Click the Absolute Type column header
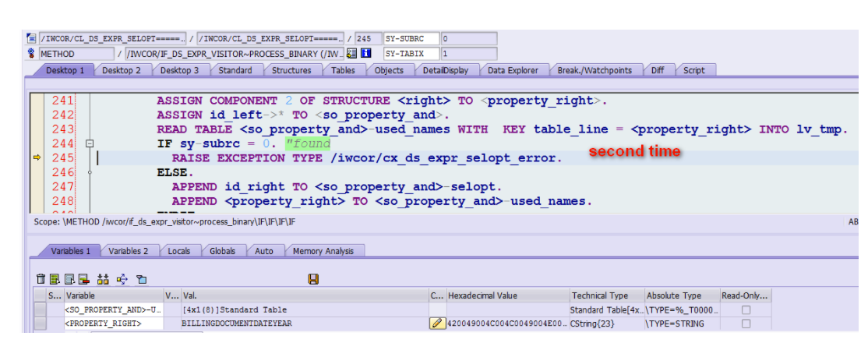The image size is (868, 343). pyautogui.click(x=683, y=296)
